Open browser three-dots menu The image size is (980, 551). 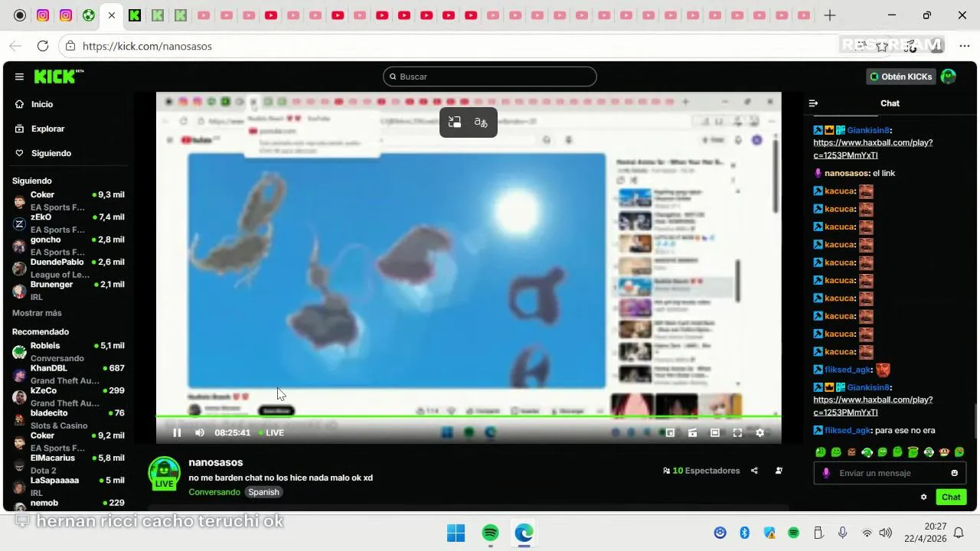(x=964, y=46)
